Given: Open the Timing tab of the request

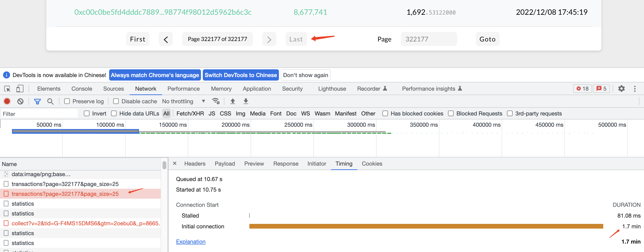Looking at the screenshot, I should coord(344,163).
